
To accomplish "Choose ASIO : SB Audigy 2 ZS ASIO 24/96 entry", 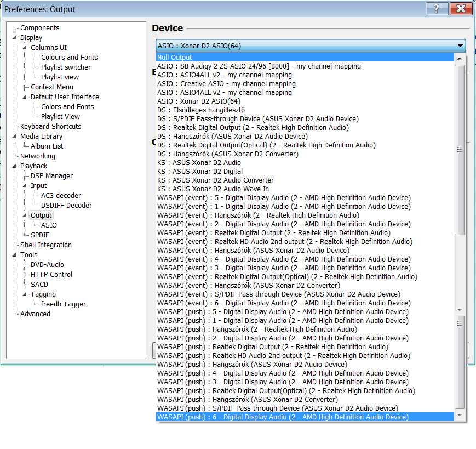I will (305, 66).
